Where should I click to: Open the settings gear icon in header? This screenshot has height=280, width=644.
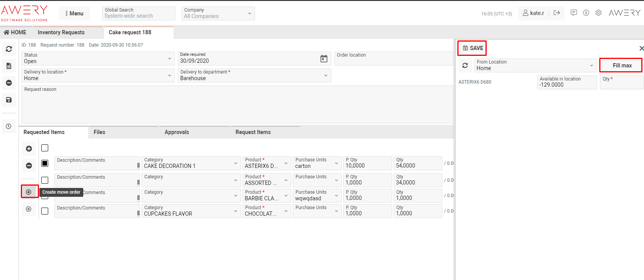pos(598,13)
